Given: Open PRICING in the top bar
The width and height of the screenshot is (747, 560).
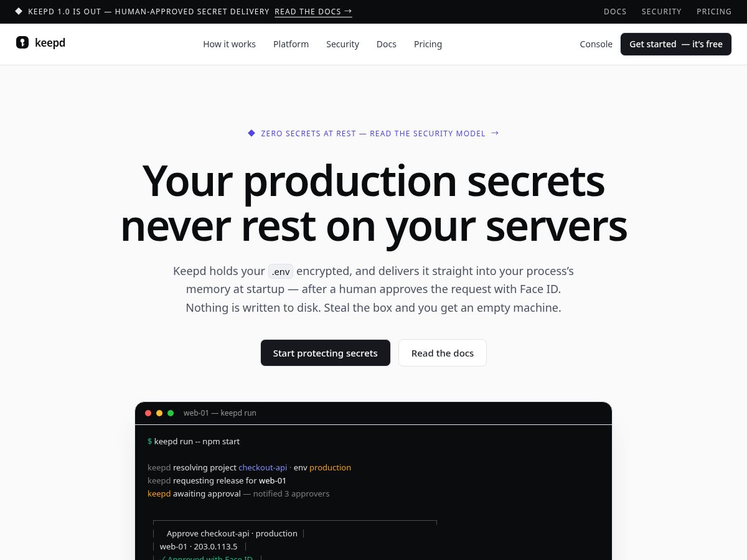Looking at the screenshot, I should coord(714,12).
